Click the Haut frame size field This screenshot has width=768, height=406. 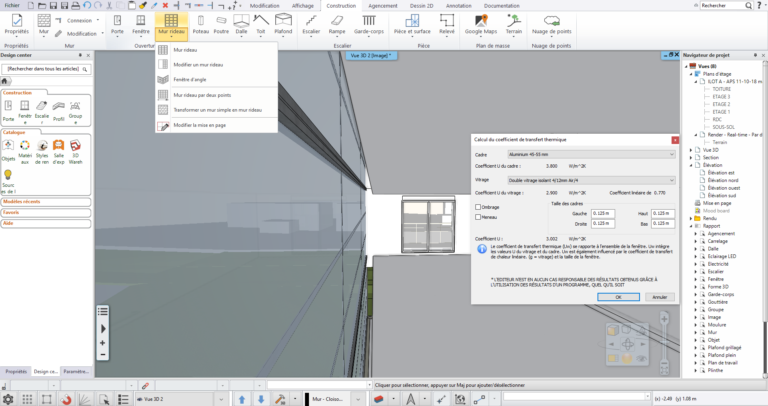click(x=663, y=214)
